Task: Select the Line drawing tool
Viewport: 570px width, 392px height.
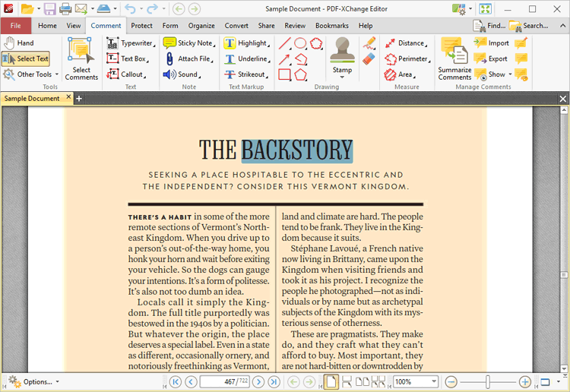Action: point(285,43)
